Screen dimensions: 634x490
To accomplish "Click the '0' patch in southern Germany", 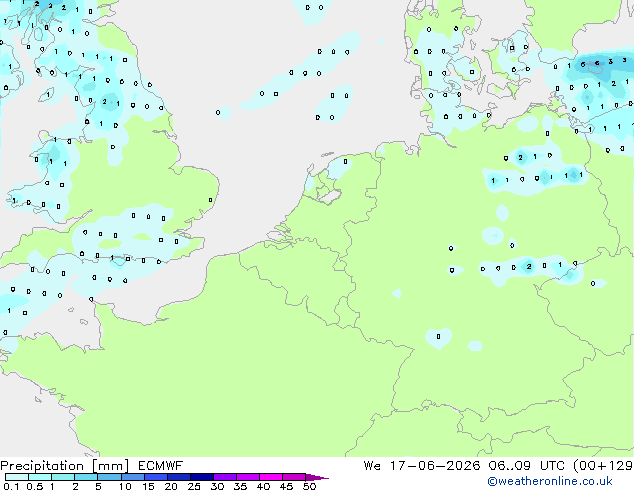I will point(439,336).
